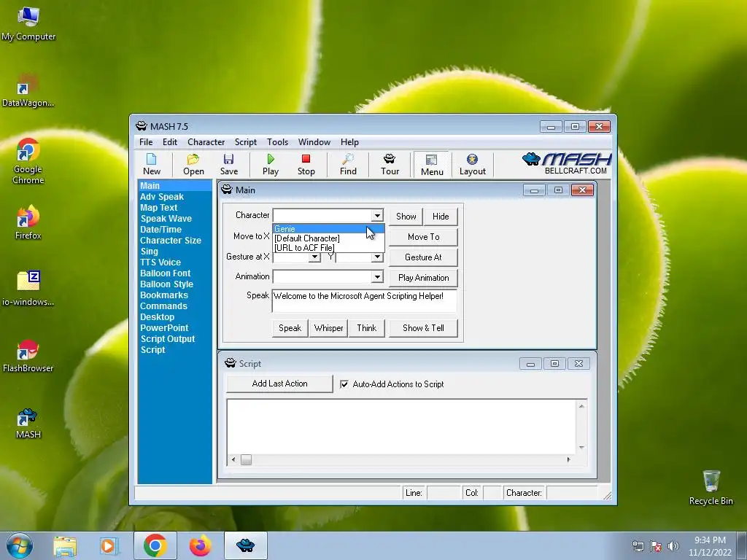
Task: Open the File menu
Action: [x=146, y=142]
